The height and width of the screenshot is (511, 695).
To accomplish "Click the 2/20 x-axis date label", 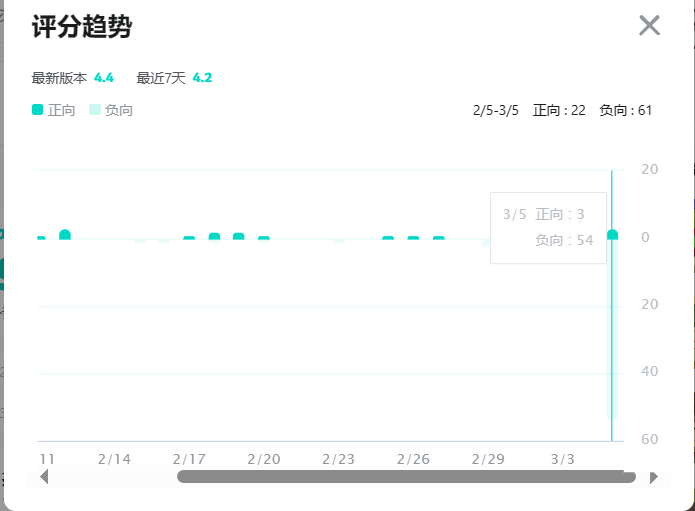I will (264, 459).
